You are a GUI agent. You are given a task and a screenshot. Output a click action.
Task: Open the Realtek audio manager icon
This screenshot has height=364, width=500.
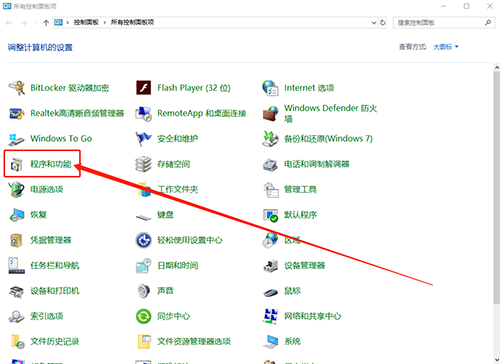pyautogui.click(x=17, y=113)
